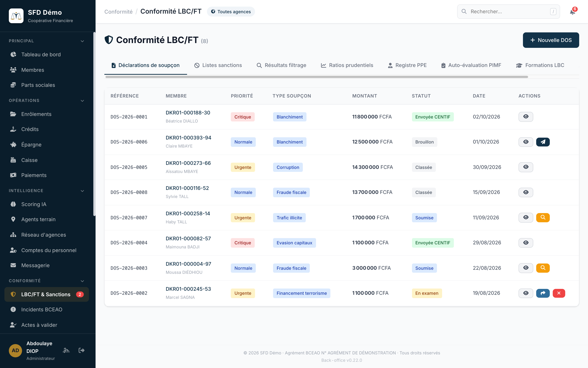Switch to Résultats filtrage tab
Viewport: 588px width, 368px height.
pyautogui.click(x=281, y=65)
